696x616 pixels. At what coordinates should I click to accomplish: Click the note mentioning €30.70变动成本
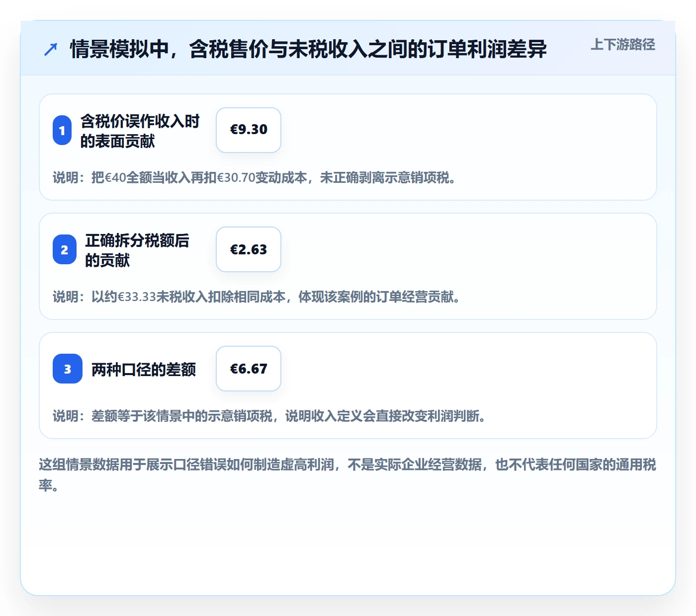click(255, 177)
